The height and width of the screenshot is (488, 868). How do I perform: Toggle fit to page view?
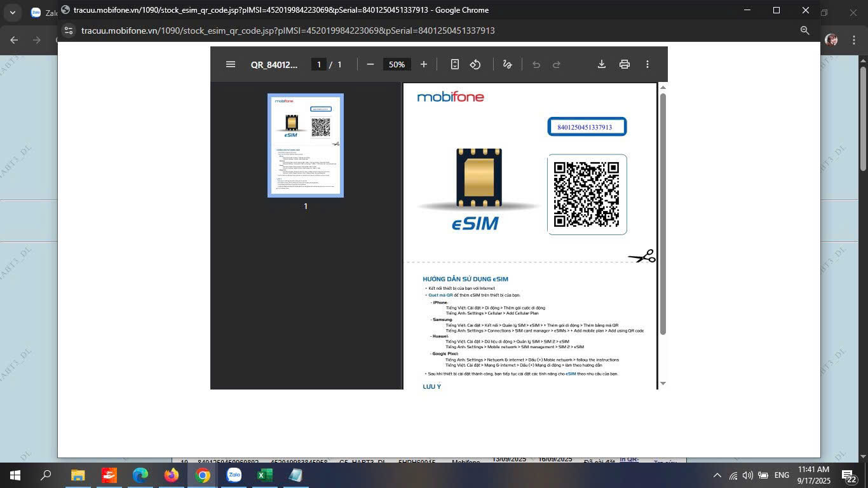click(x=454, y=64)
